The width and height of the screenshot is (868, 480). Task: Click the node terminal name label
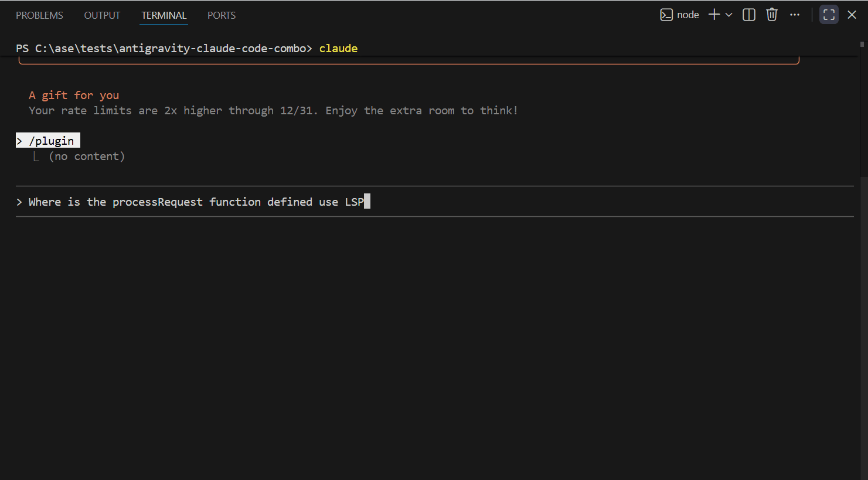tap(688, 15)
